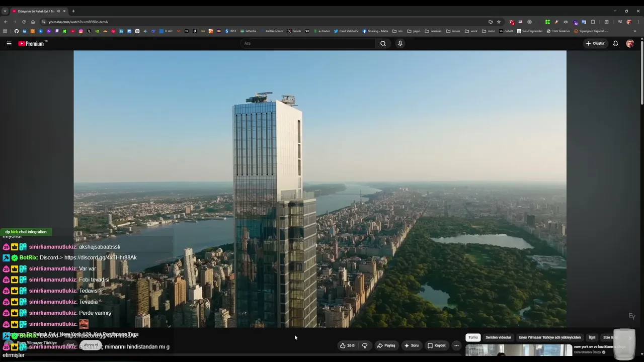Open the X bookmark icon

tap(89, 31)
